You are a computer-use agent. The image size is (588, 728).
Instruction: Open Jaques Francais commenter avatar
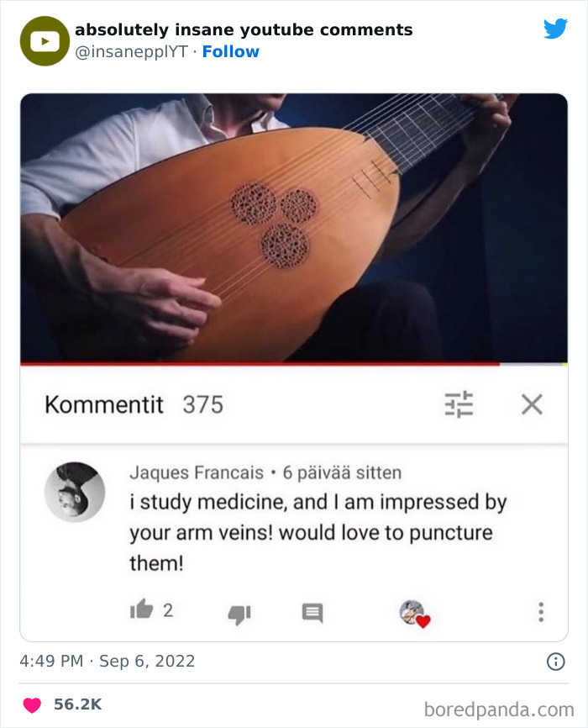click(74, 492)
